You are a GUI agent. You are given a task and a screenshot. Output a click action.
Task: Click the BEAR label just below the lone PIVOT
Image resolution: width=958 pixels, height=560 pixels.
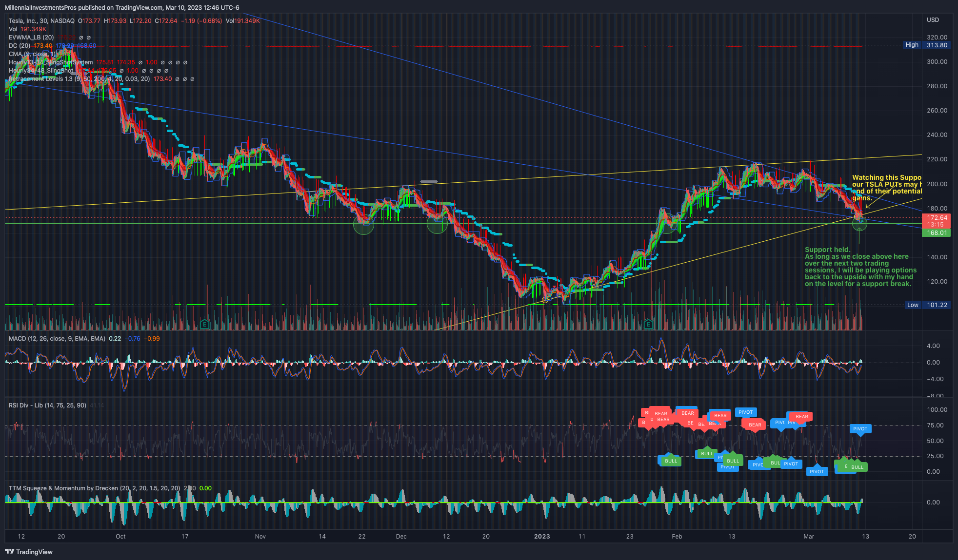[x=755, y=425]
